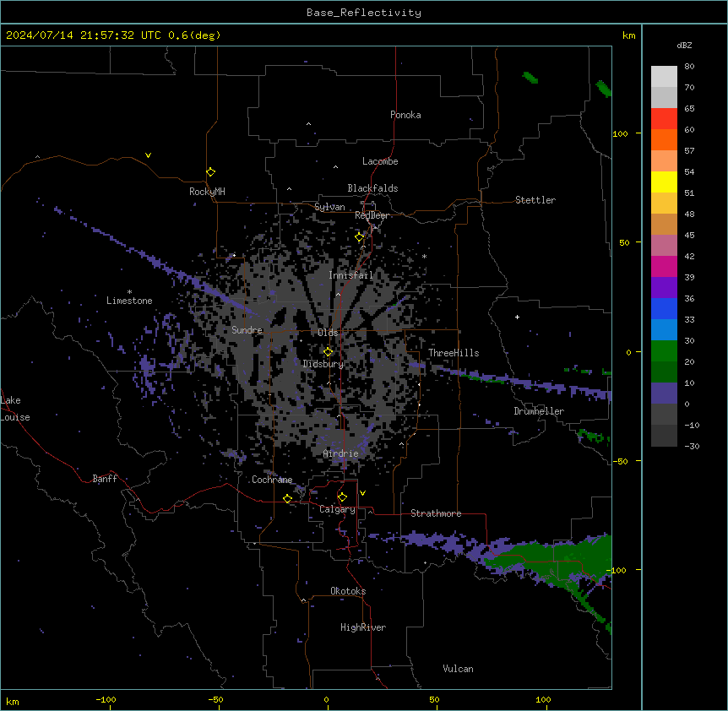Viewport: 728px width, 711px height.
Task: Click the 2024/07/14 21:57:32 UTC timestamp
Action: point(84,35)
